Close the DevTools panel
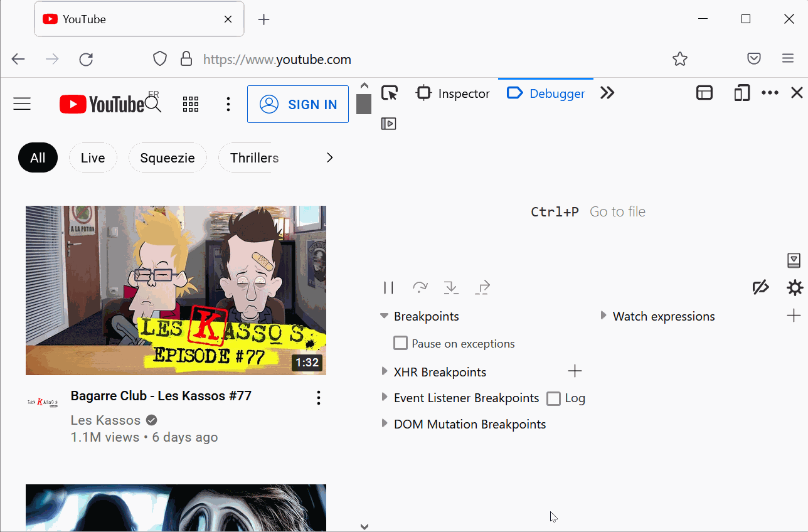This screenshot has width=808, height=532. [797, 93]
